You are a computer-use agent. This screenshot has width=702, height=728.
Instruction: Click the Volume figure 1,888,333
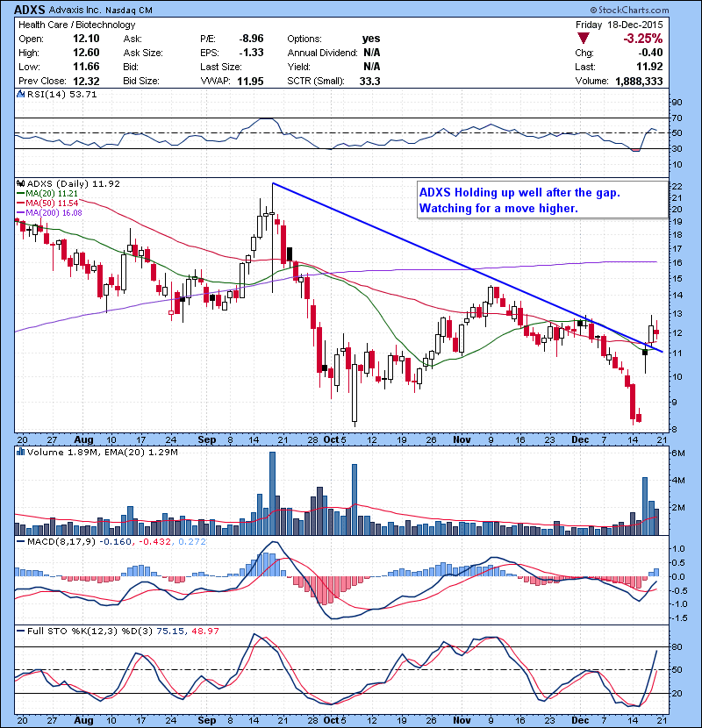pos(639,82)
